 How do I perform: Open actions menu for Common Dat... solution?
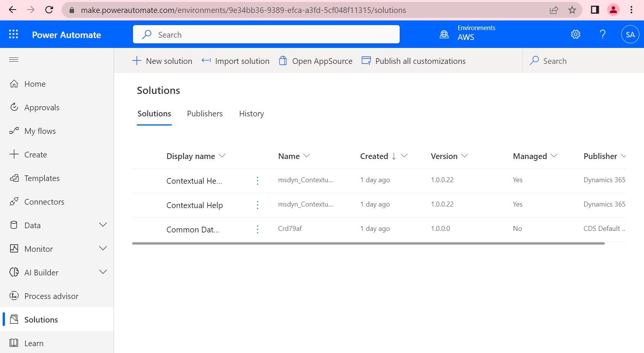tap(257, 229)
